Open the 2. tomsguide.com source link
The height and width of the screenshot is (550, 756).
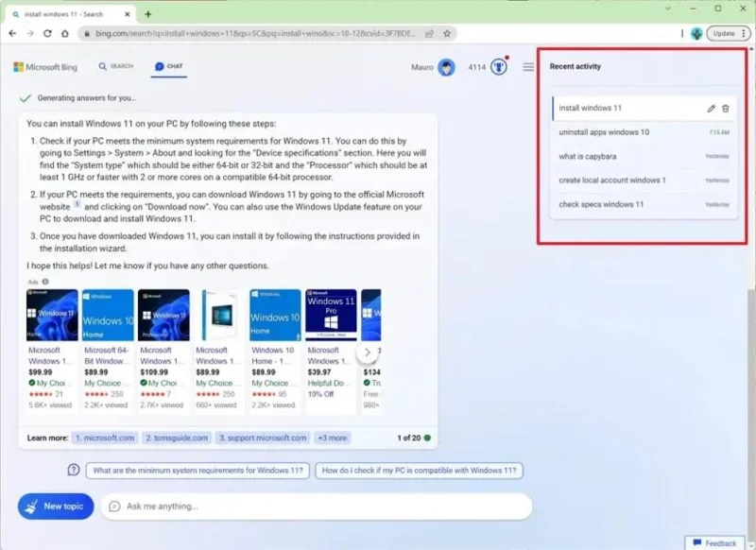point(177,438)
